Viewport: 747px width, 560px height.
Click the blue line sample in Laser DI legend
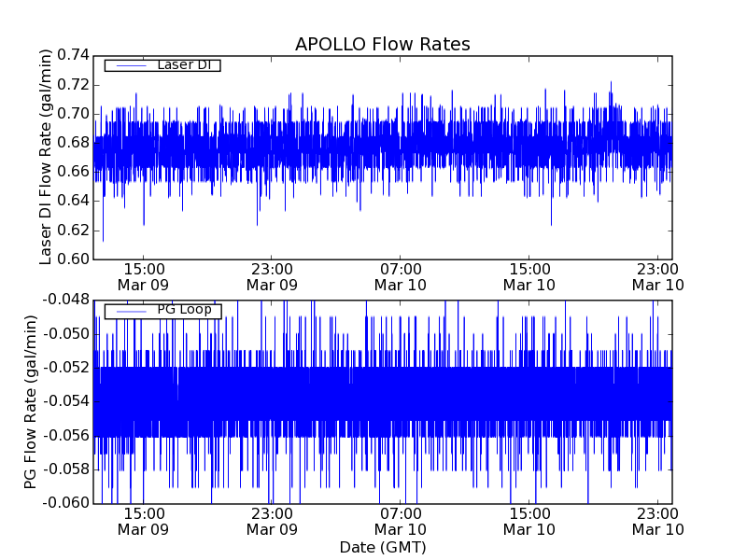tap(131, 65)
